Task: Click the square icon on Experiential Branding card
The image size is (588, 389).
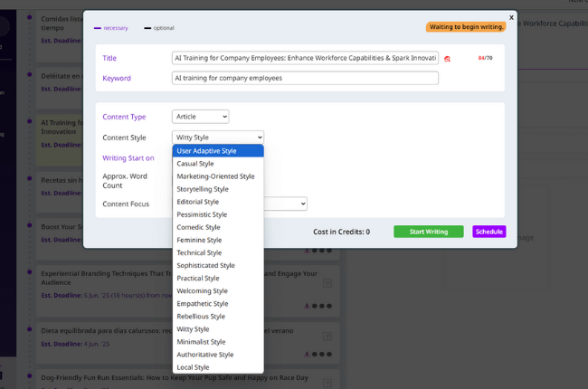Action: (327, 283)
